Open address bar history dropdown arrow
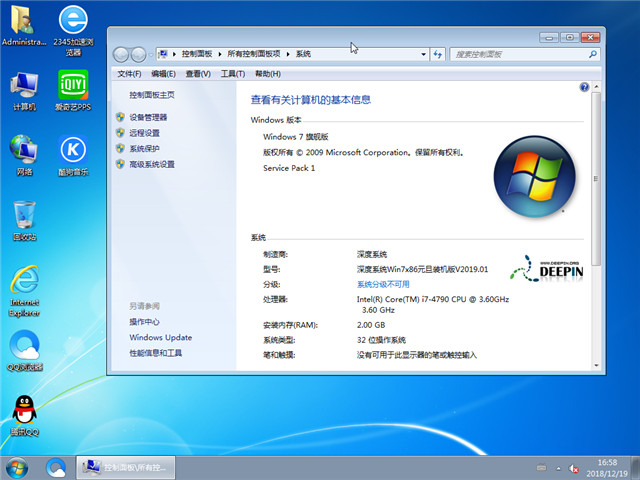 pos(423,54)
